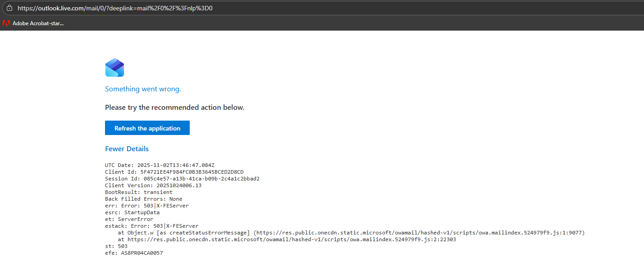Click the 'estack: Error: 503|X-FEServer' line
This screenshot has width=644, height=270.
(x=151, y=226)
